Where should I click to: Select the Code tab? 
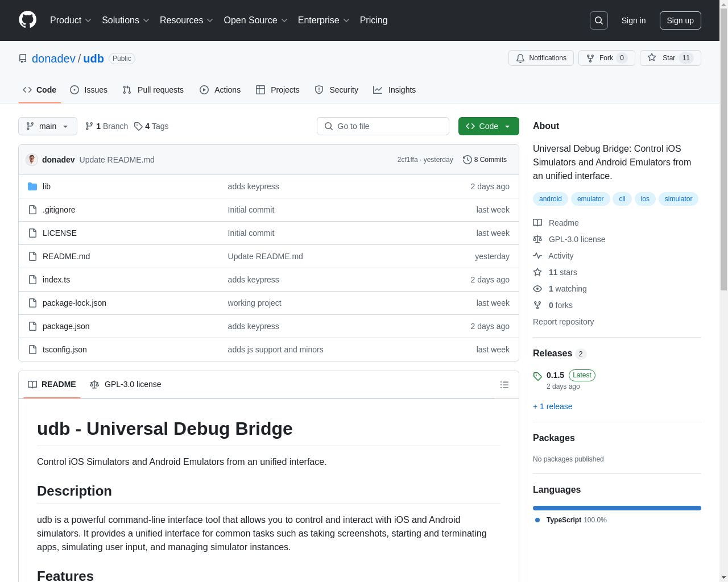pyautogui.click(x=39, y=90)
